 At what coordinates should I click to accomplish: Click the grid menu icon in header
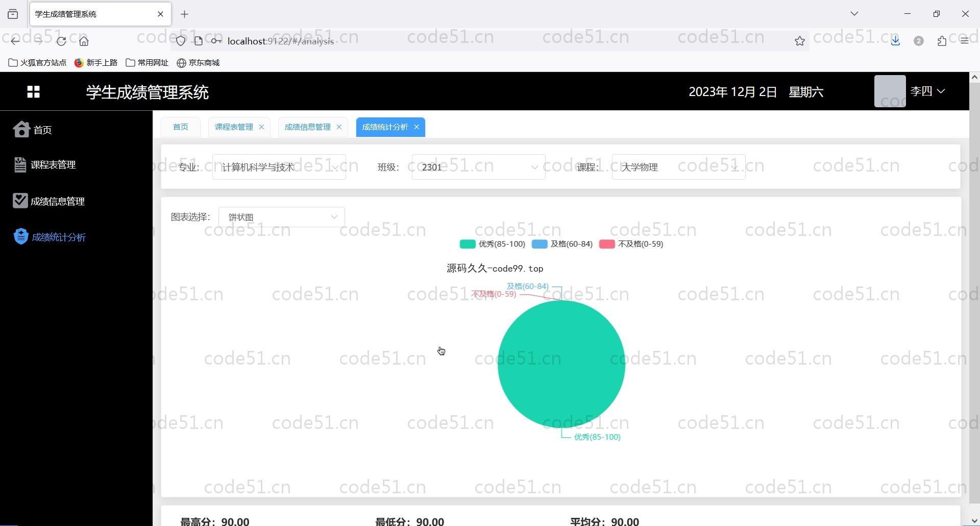[33, 92]
